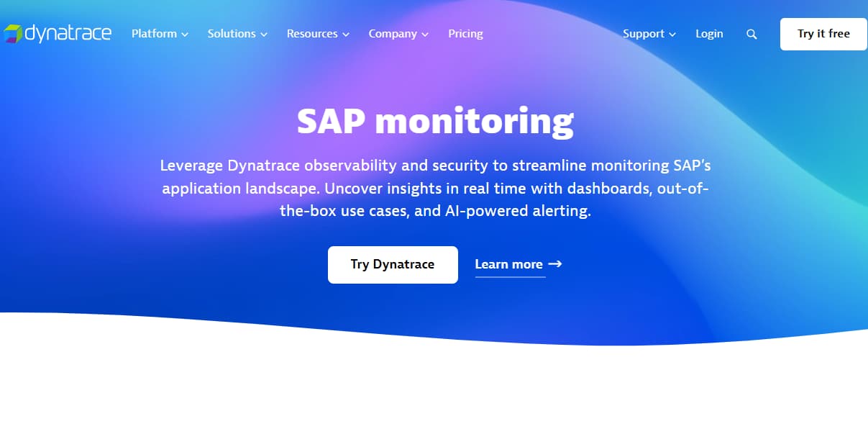868x442 pixels.
Task: Open the Solutions navigation menu
Action: pyautogui.click(x=232, y=33)
